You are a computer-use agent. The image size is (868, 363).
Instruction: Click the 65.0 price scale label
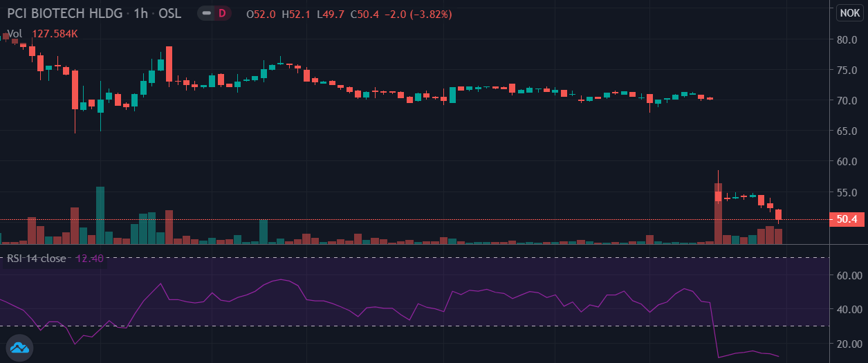[847, 131]
